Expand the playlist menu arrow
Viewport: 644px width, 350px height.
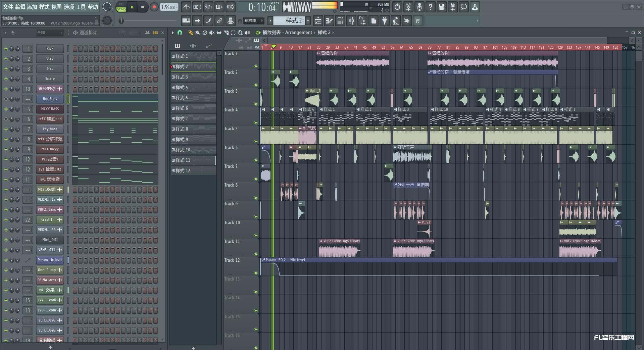click(x=173, y=33)
